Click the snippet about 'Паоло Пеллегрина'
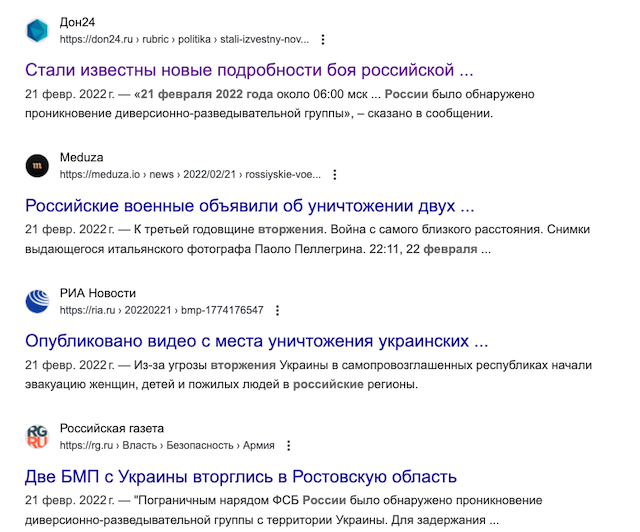The width and height of the screenshot is (640, 532). pyautogui.click(x=307, y=239)
